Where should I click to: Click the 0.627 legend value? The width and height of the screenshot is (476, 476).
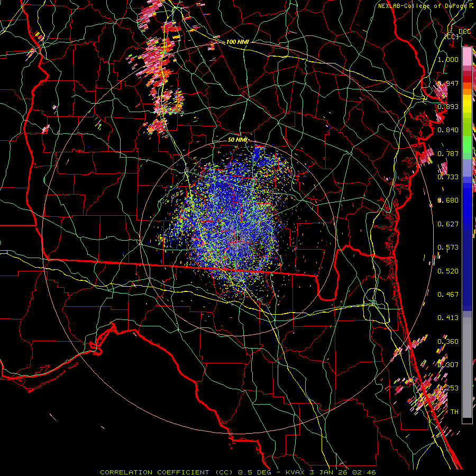click(x=448, y=224)
